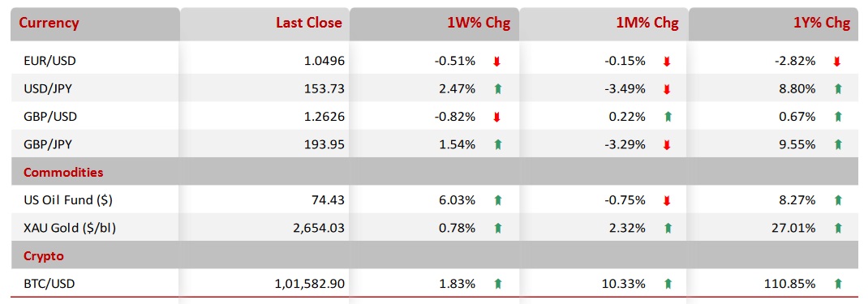Click the green up arrow for USD/JPY 1W change
The image size is (868, 304).
coord(497,88)
